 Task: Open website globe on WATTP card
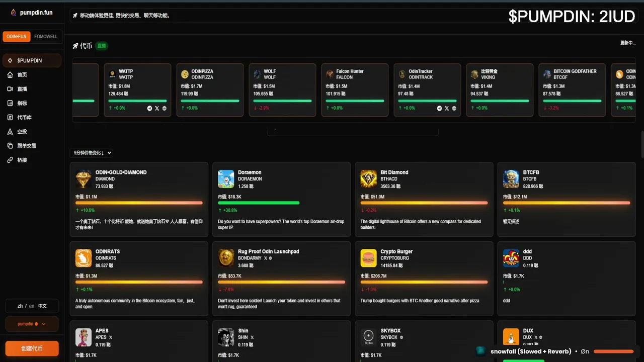coord(165,108)
